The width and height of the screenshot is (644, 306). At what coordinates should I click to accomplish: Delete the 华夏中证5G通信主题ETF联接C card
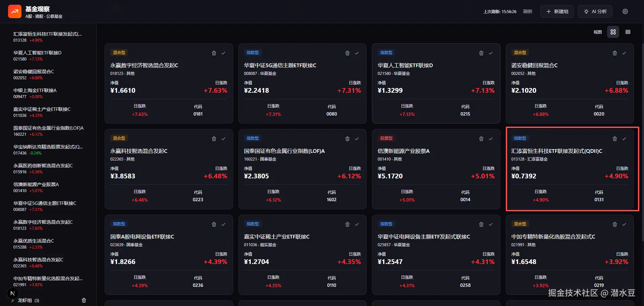click(x=347, y=53)
